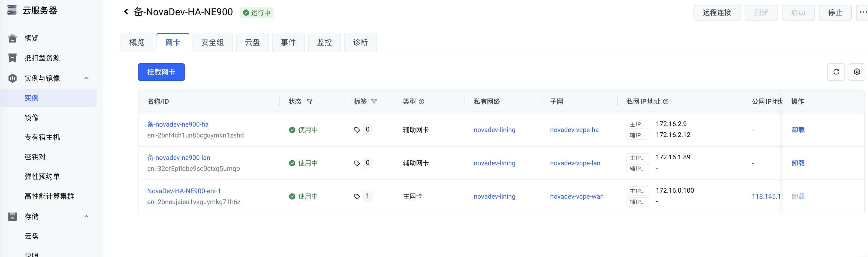This screenshot has width=868, height=257.
Task: Click 卸载 for NovaDev-HA-NE900-eni-1
Action: [798, 197]
